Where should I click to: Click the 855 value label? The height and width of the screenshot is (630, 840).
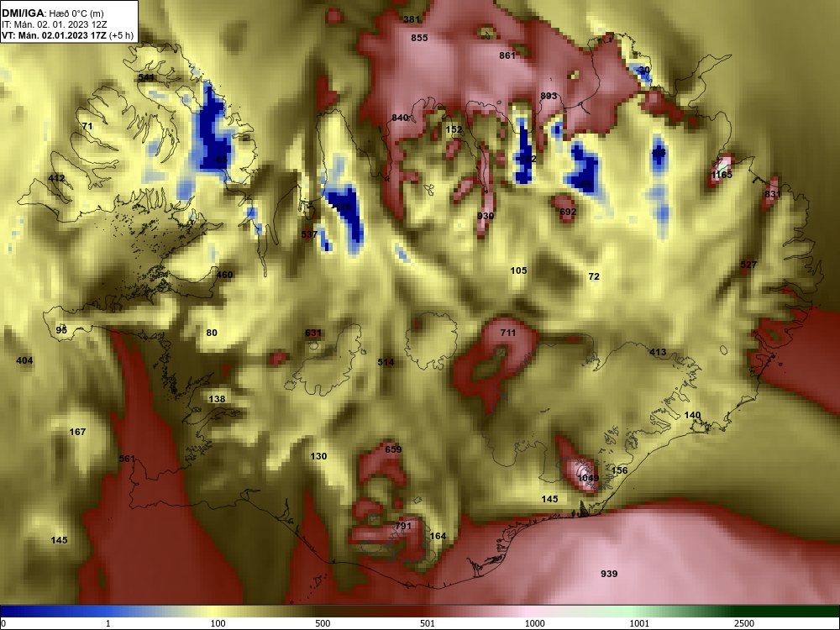tap(419, 38)
